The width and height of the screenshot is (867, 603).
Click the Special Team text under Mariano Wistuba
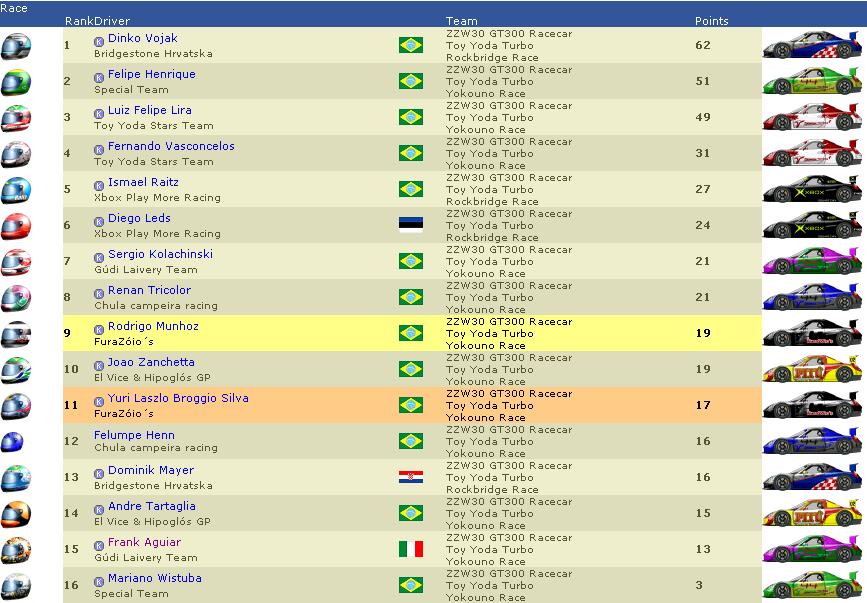131,594
